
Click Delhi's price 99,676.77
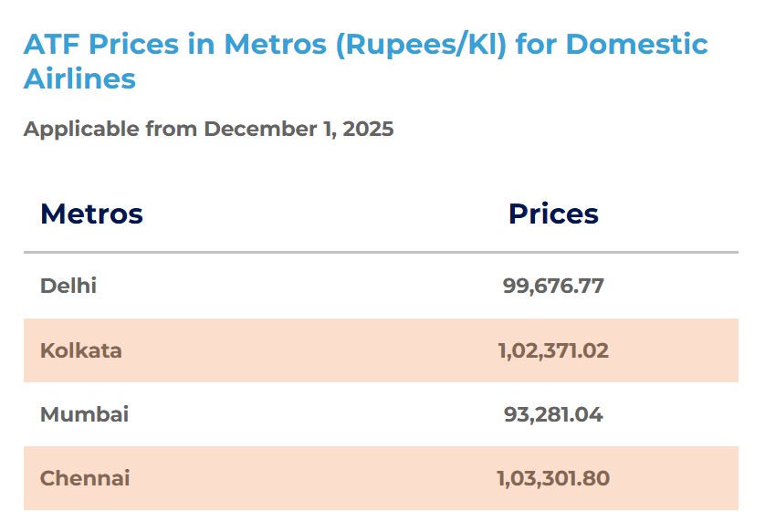(x=553, y=286)
